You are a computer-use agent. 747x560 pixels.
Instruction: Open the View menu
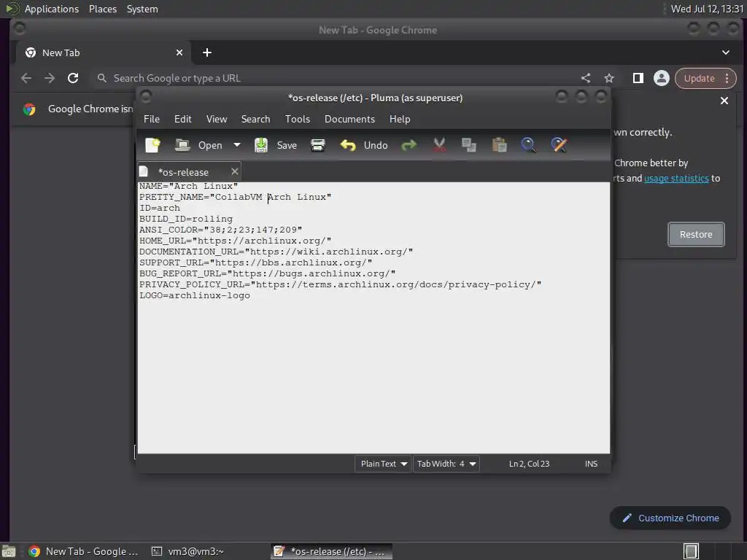(216, 119)
